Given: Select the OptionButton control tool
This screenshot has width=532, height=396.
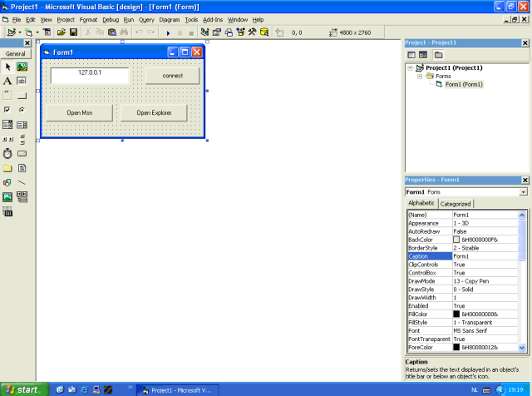Looking at the screenshot, I should 22,110.
